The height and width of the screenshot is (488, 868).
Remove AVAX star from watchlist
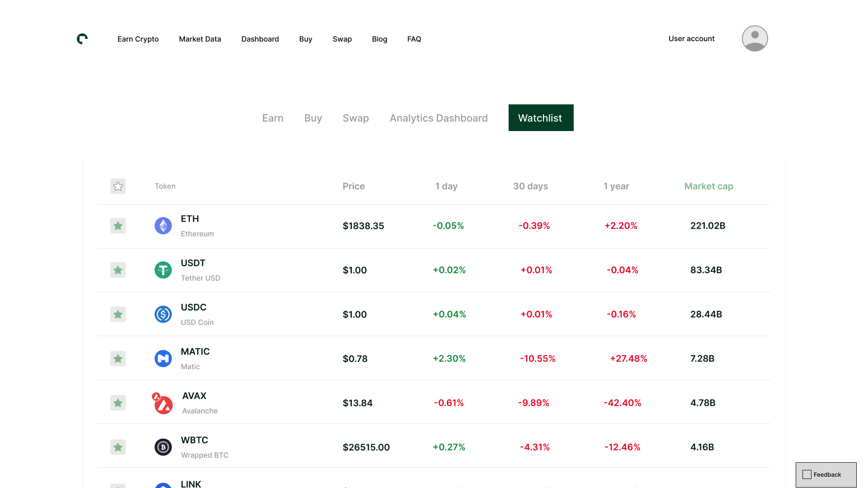point(118,403)
